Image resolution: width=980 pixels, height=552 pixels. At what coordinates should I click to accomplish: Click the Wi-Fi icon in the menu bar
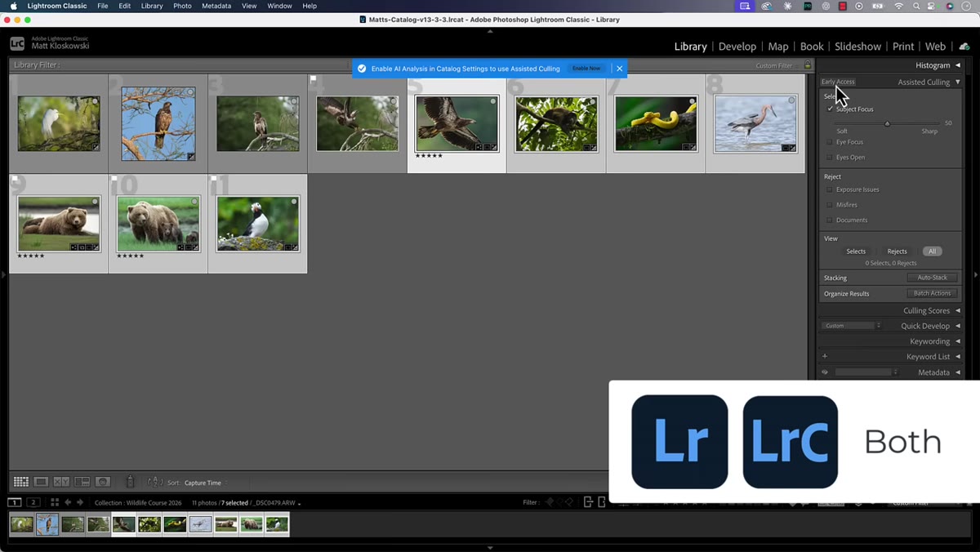pyautogui.click(x=899, y=6)
